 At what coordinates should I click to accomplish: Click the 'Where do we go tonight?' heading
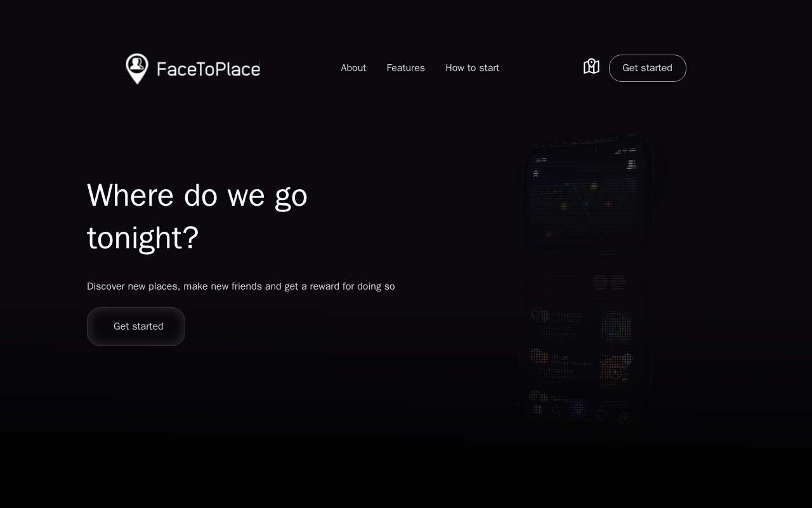click(x=197, y=217)
